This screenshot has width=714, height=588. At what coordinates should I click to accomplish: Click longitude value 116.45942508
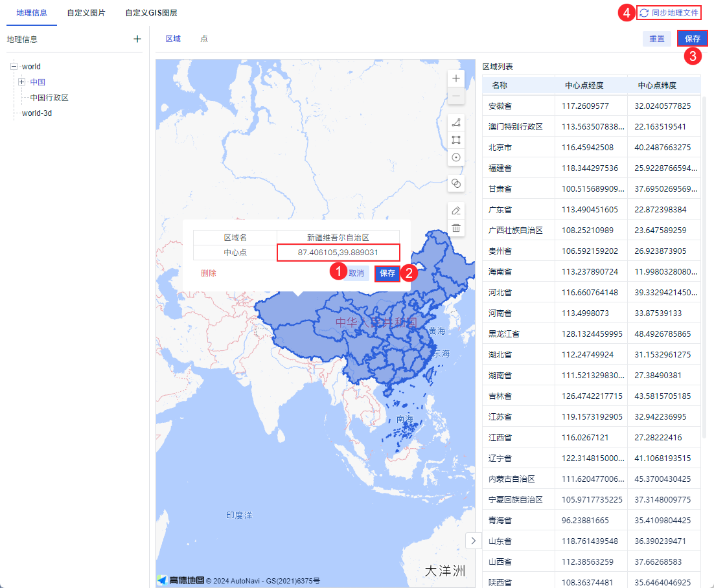[x=588, y=148]
